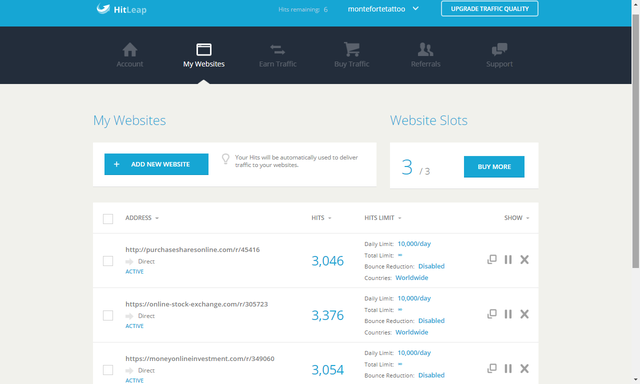Click Direct arrow icon for online-stock-exchange.com
640x384 pixels.
tap(129, 316)
